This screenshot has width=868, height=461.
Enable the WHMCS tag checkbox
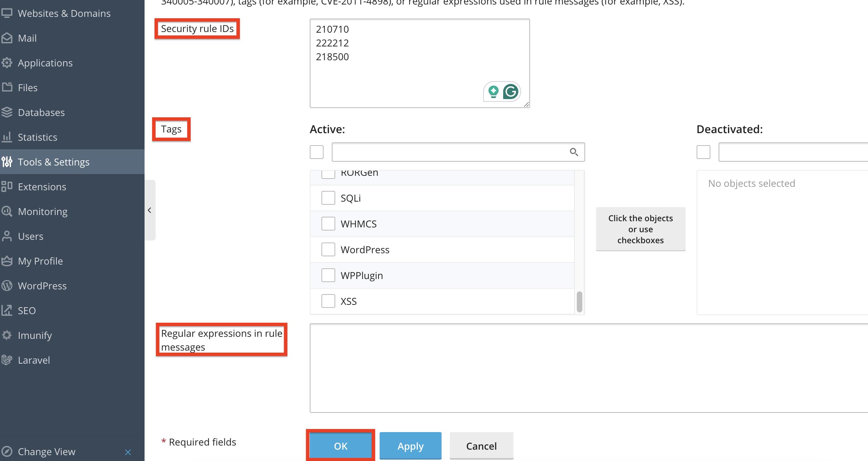tap(328, 223)
